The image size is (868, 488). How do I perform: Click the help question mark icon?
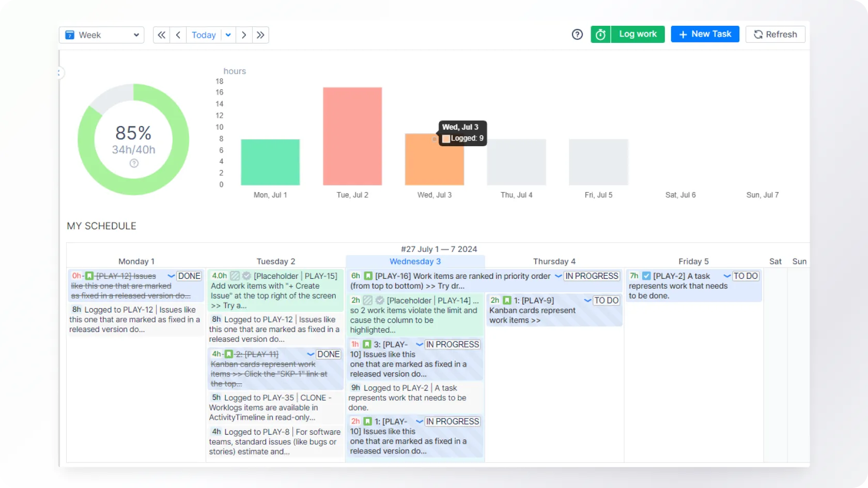[577, 35]
